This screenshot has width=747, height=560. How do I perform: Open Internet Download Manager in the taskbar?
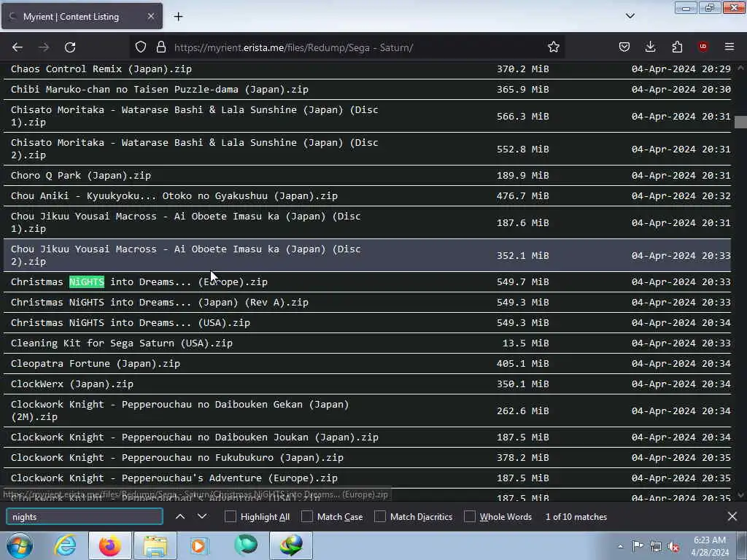(x=291, y=545)
